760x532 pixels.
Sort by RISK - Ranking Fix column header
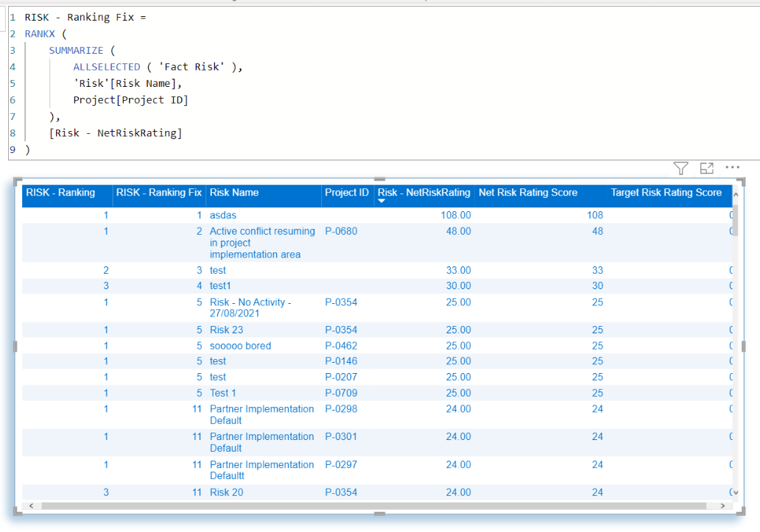[x=158, y=193]
